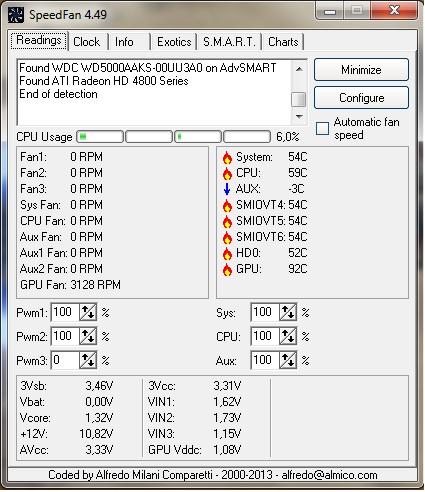
Task: Click the Found WDC WD5000AAKS log line
Action: tap(148, 68)
